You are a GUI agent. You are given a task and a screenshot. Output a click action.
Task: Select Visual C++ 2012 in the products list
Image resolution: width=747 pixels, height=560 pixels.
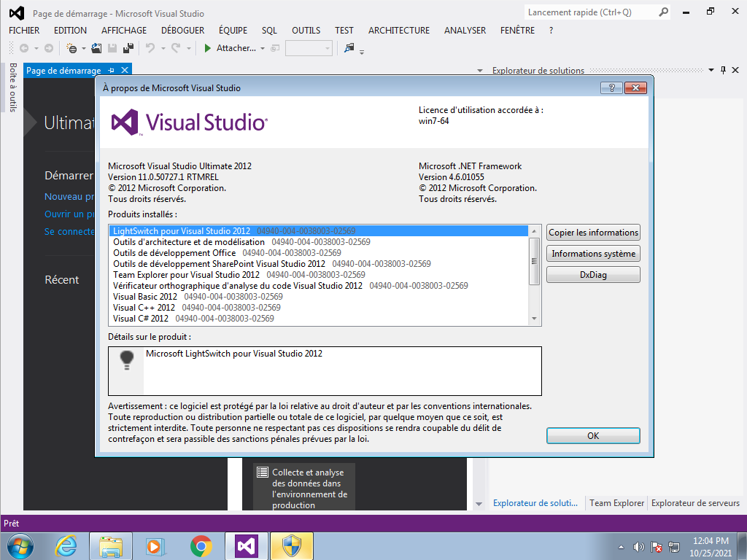(144, 308)
